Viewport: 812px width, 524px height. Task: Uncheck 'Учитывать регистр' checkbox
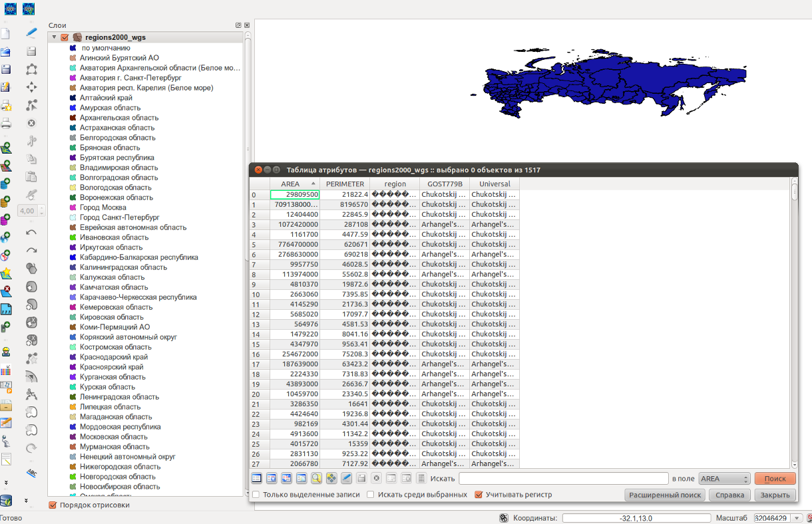click(479, 495)
